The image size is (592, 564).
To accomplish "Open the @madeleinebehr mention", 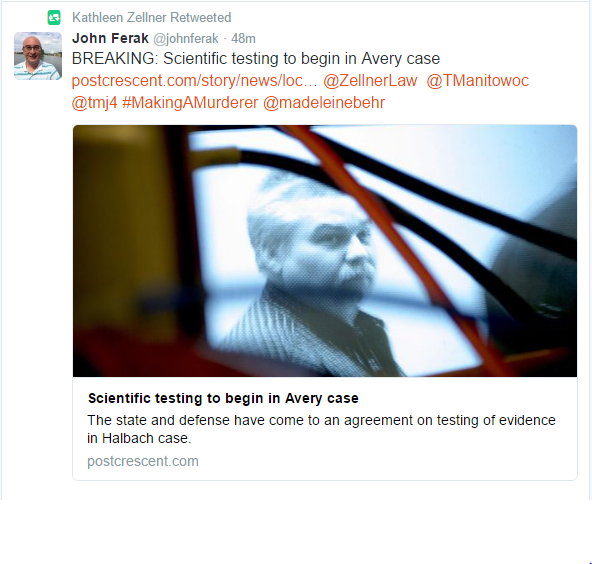I will (x=324, y=103).
